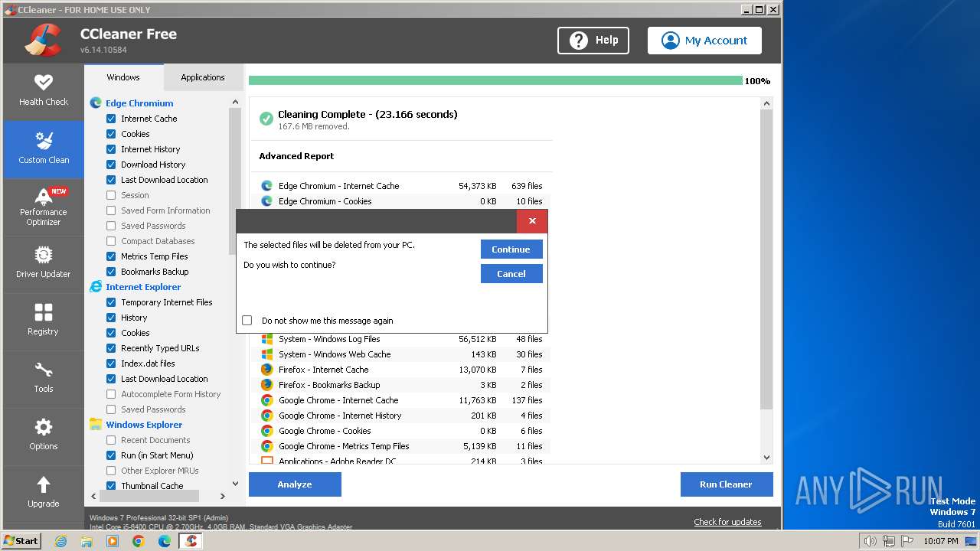Enable the Recent Documents checkbox
980x551 pixels.
(111, 440)
